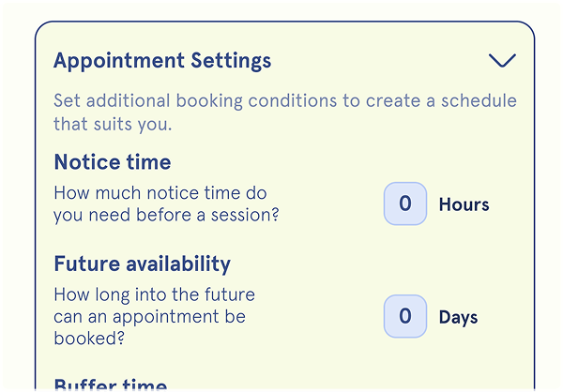This screenshot has height=392, width=563.
Task: Click the Future availability heading
Action: (142, 264)
